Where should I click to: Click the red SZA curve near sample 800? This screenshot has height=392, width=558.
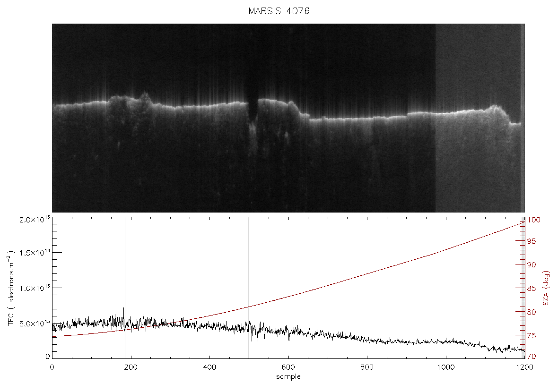tap(367, 273)
